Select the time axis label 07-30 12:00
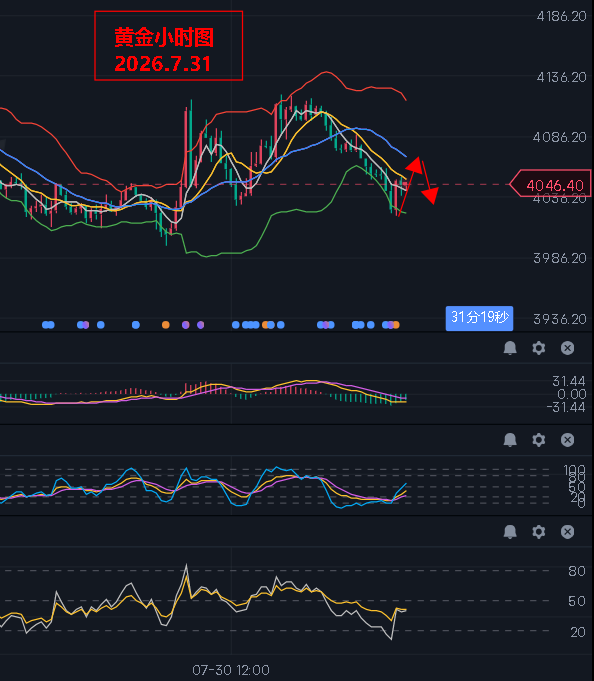This screenshot has height=681, width=594. click(x=231, y=670)
